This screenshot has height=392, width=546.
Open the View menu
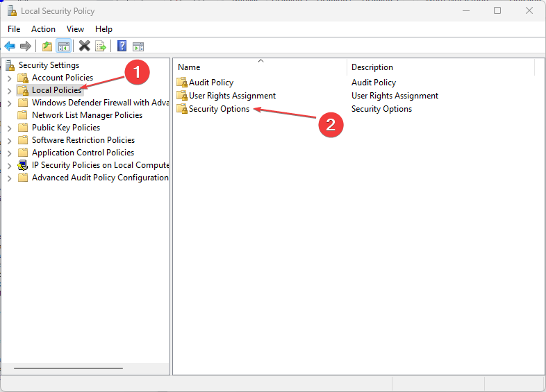(x=75, y=29)
